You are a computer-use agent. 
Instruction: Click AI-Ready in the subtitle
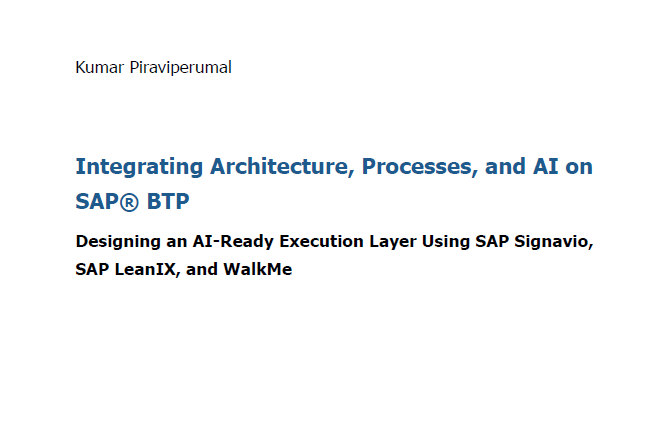click(x=233, y=241)
